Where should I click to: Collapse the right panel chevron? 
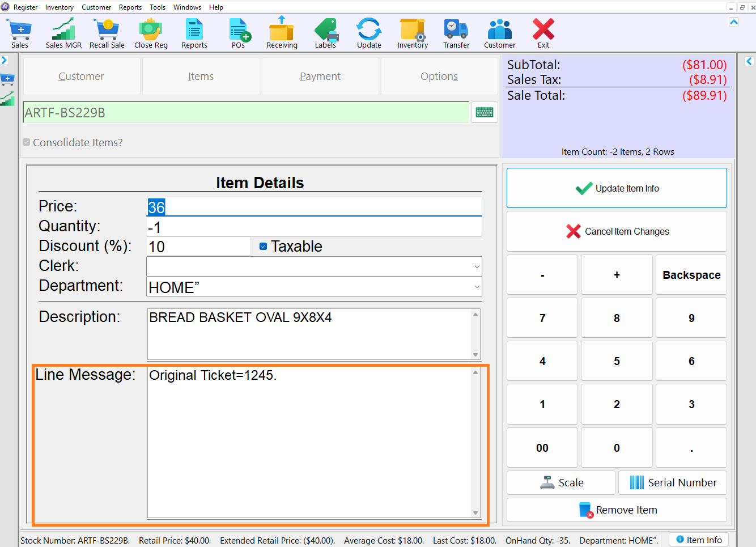[749, 61]
